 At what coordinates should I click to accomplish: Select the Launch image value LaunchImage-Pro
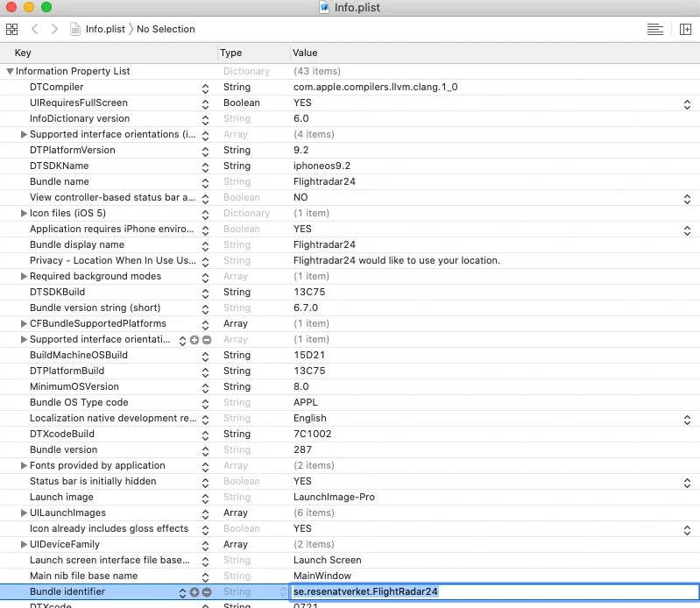coord(334,497)
